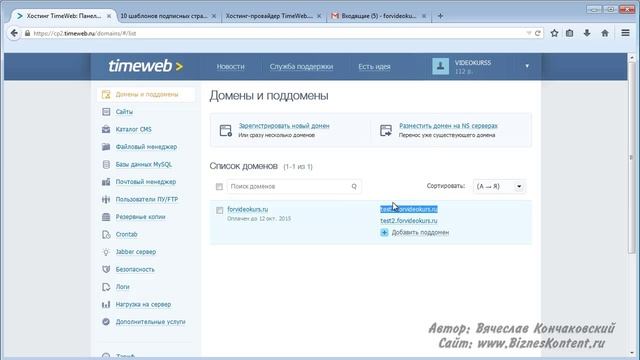The image size is (640, 360).
Task: Open the test2.forvideokurs.ru subdomain link
Action: coord(409,221)
